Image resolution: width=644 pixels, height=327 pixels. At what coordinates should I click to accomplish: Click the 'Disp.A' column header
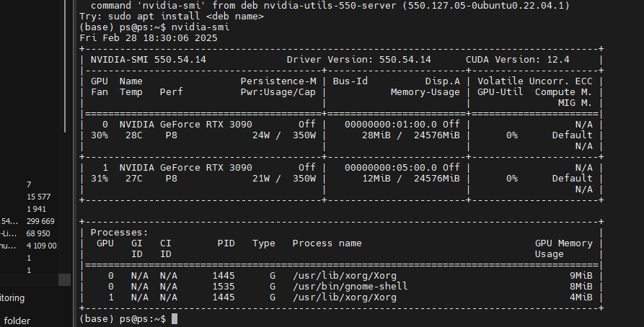coord(442,81)
